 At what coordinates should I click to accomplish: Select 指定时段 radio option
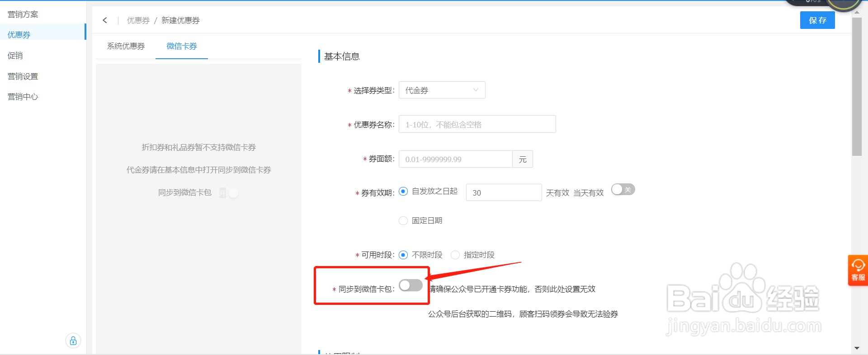(455, 255)
